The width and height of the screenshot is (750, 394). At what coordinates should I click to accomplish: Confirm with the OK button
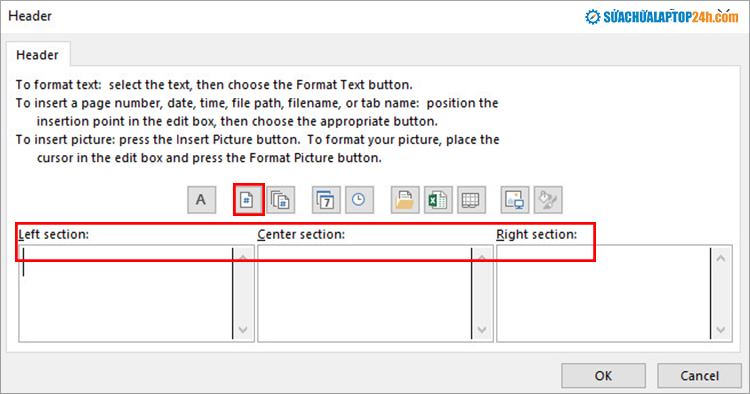pyautogui.click(x=603, y=376)
